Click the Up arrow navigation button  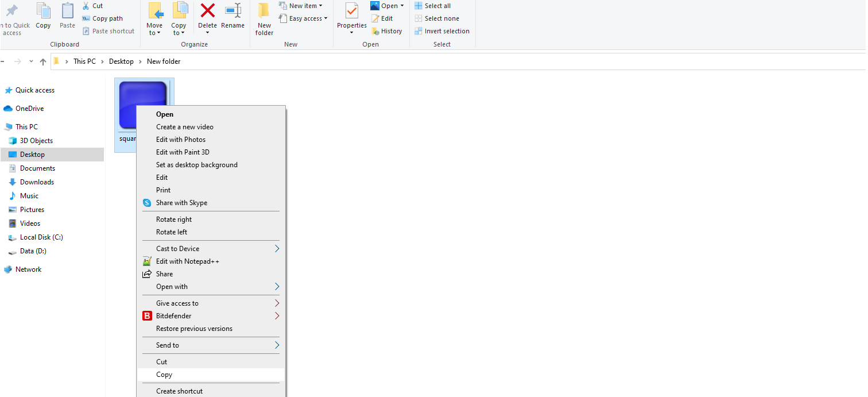click(x=43, y=61)
